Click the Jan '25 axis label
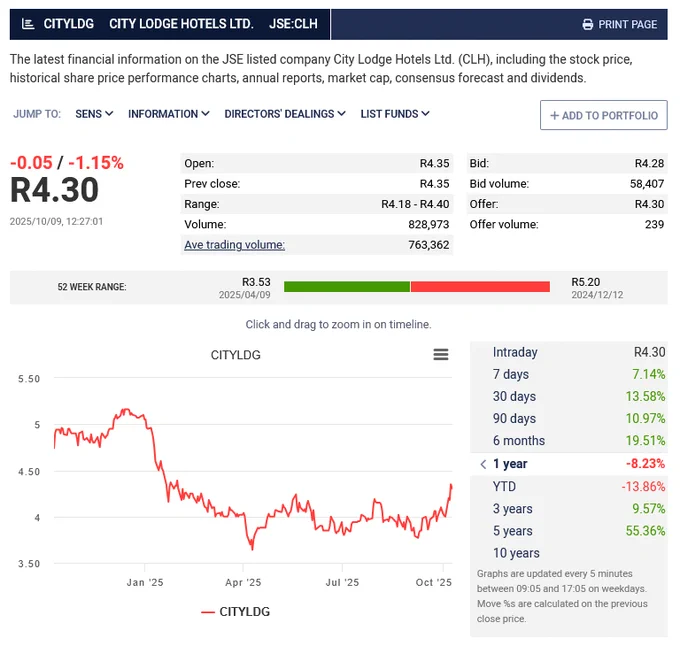The width and height of the screenshot is (680, 646). click(145, 582)
